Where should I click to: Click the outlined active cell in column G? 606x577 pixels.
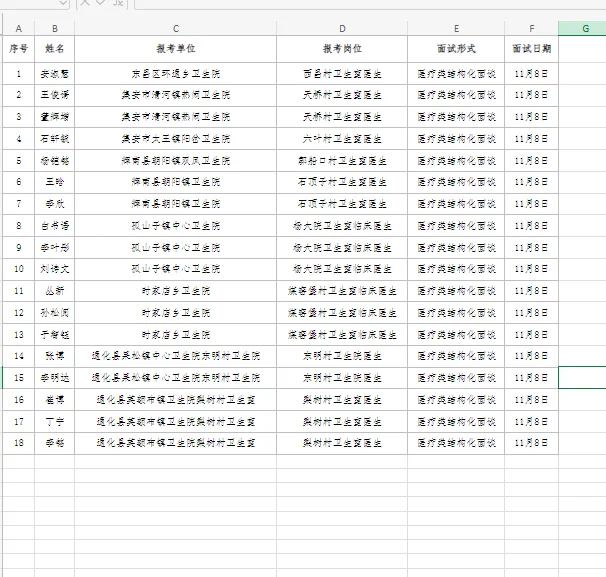[x=582, y=378]
